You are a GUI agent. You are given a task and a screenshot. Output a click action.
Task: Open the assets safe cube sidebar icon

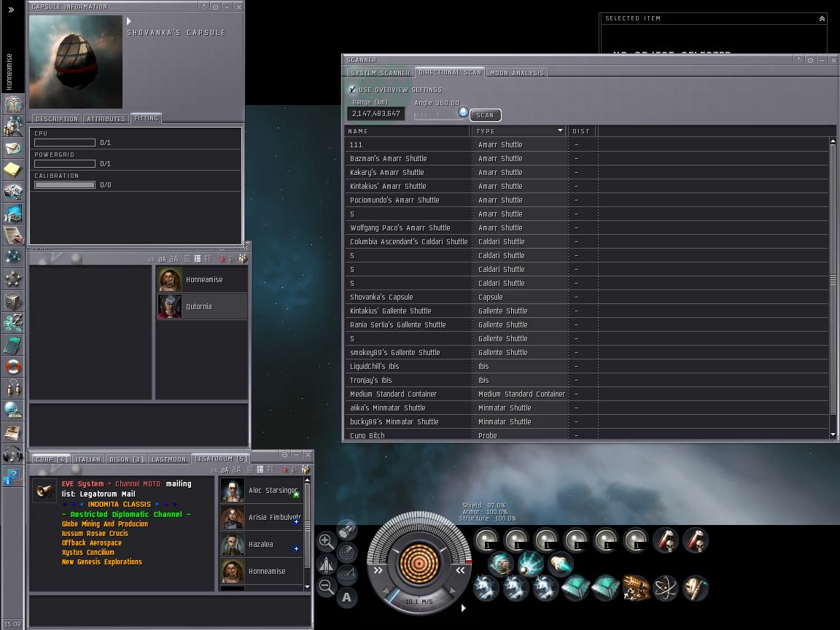click(13, 301)
